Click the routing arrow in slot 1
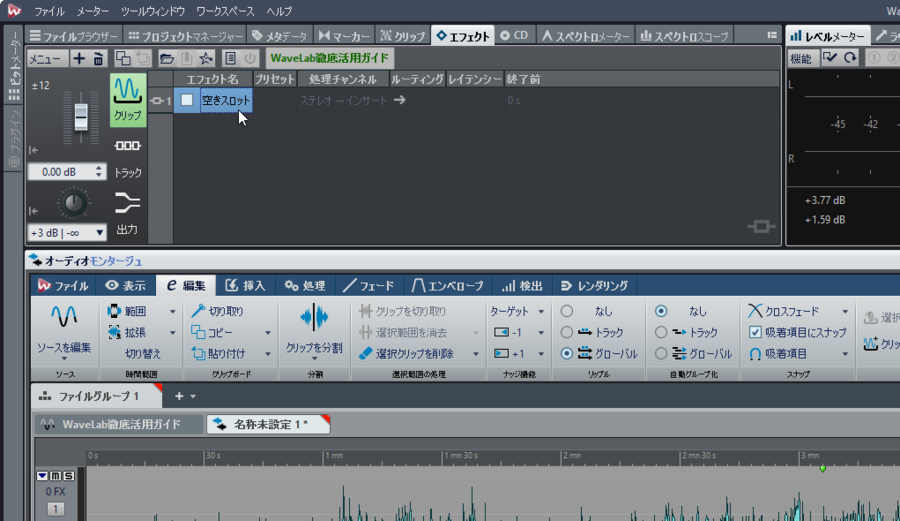Image resolution: width=900 pixels, height=521 pixels. pos(399,100)
